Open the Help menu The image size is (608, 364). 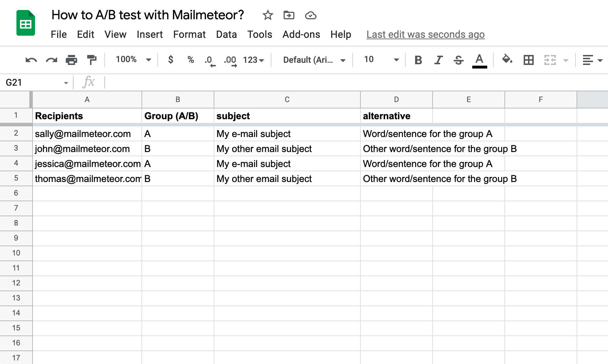point(341,34)
